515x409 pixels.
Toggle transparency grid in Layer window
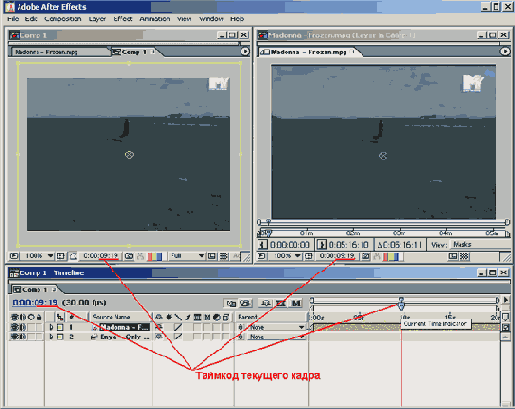click(464, 256)
